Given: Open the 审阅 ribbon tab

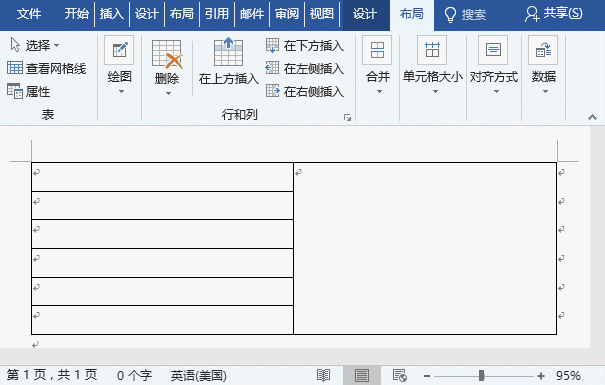Looking at the screenshot, I should pos(287,14).
